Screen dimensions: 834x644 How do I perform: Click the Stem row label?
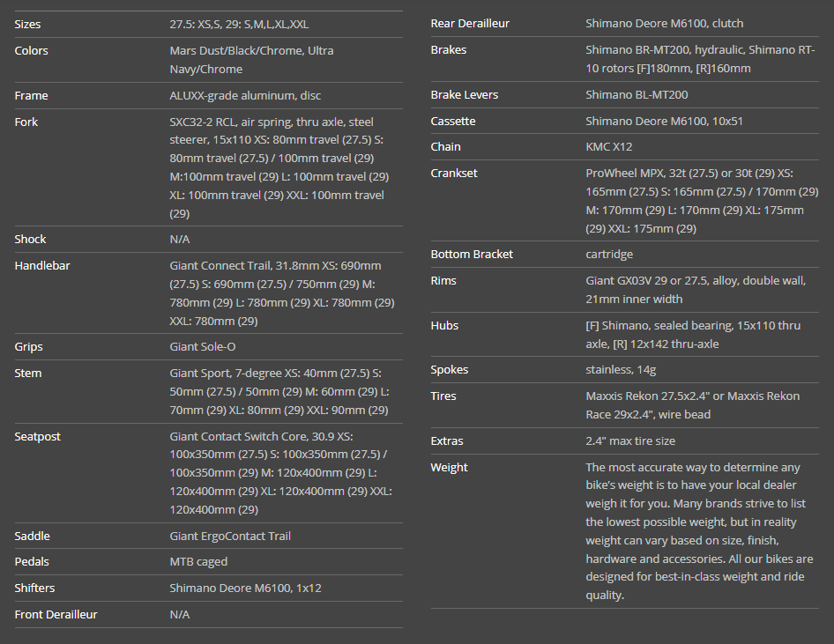pyautogui.click(x=28, y=373)
